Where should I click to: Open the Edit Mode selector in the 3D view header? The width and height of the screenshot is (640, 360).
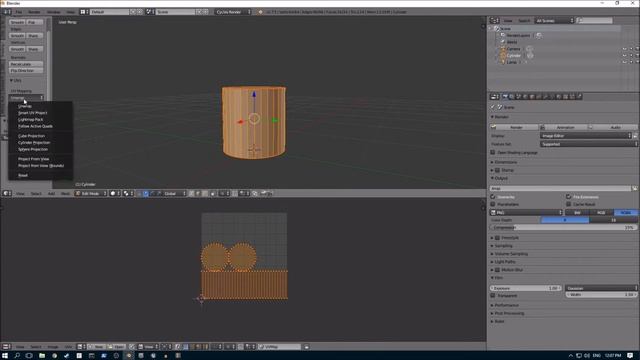[x=91, y=193]
